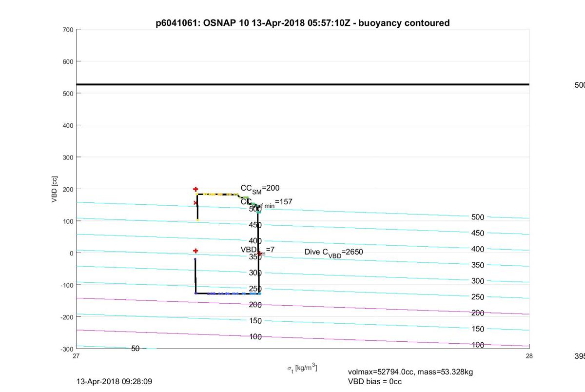Screen dimensions: 585x392
Task: Click the red plus marker near VBD zero
Action: click(x=195, y=251)
